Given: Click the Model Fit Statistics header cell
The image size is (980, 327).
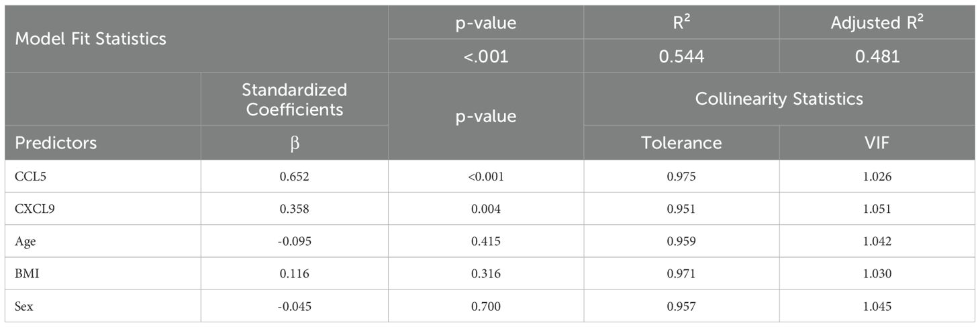Looking at the screenshot, I should [91, 38].
